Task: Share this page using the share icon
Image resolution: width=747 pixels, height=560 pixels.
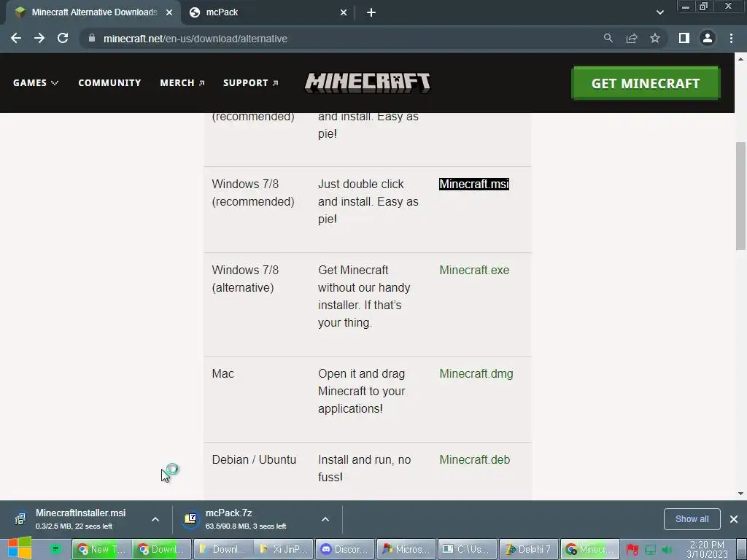Action: [x=632, y=38]
